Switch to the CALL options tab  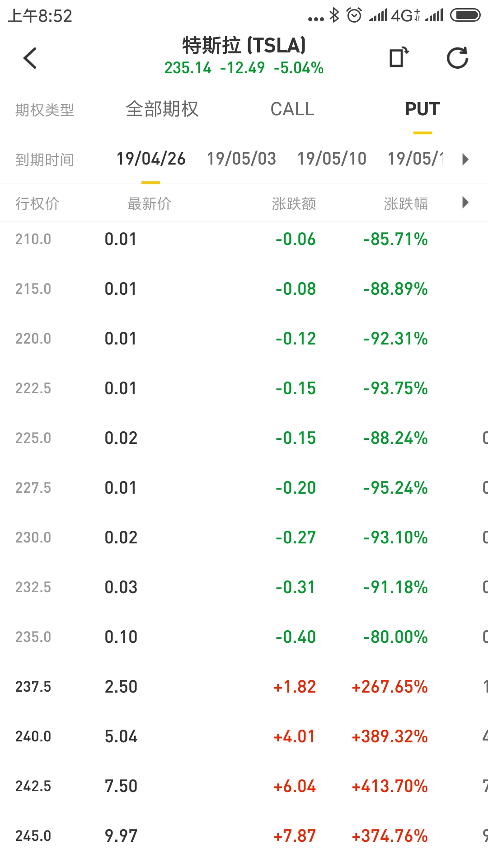[292, 109]
